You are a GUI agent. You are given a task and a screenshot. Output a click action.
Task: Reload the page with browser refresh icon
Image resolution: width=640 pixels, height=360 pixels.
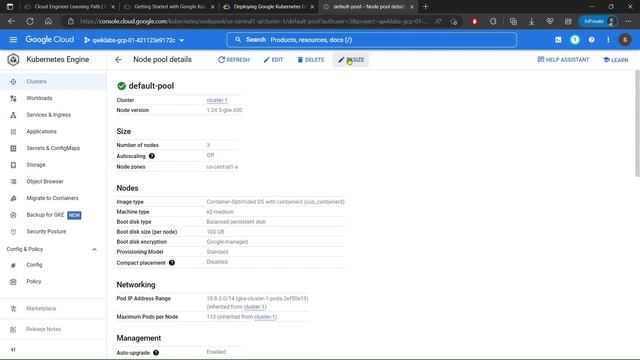(30, 21)
